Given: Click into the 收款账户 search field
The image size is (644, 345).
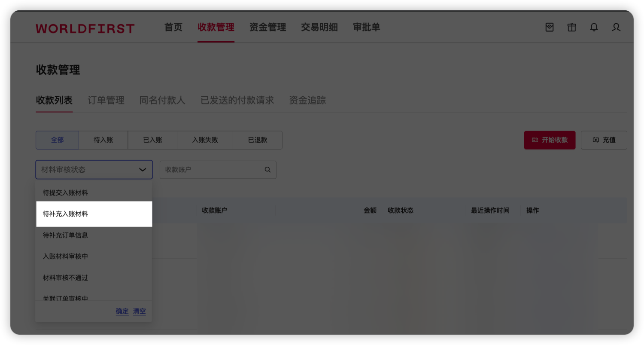Looking at the screenshot, I should (218, 170).
